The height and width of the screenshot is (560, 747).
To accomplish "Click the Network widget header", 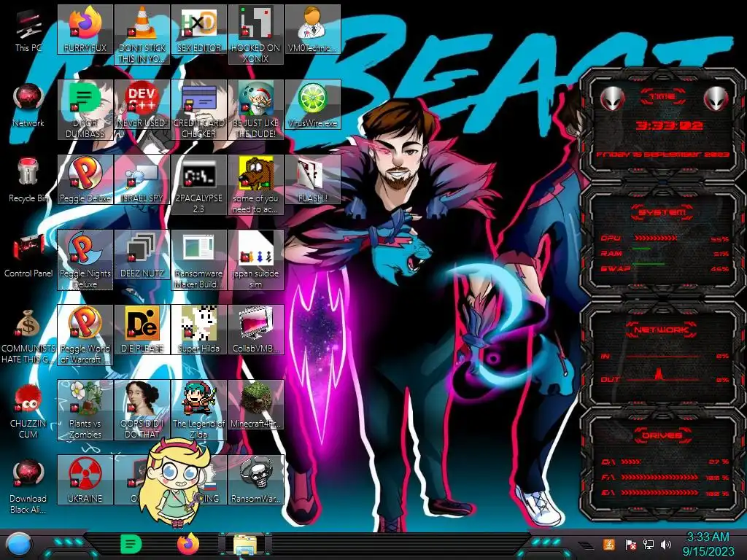I will pos(662,330).
